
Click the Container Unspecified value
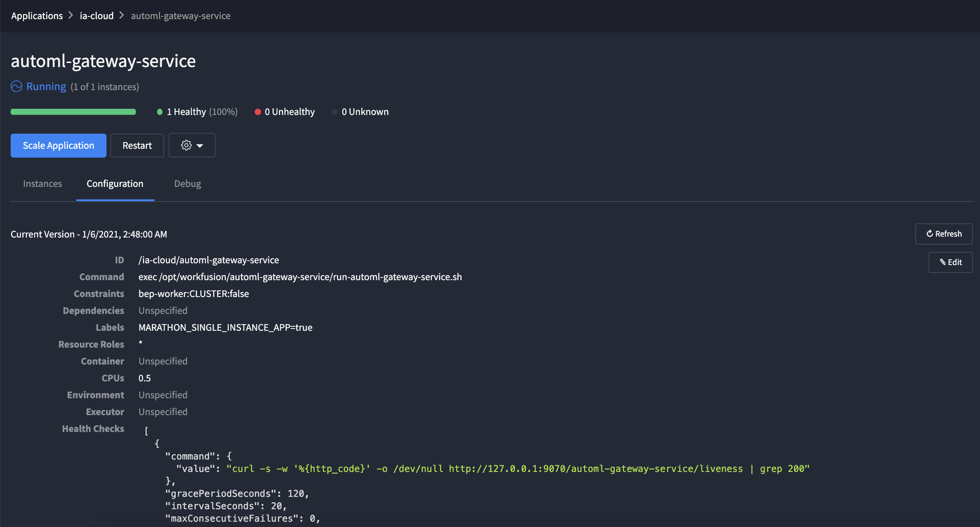163,361
